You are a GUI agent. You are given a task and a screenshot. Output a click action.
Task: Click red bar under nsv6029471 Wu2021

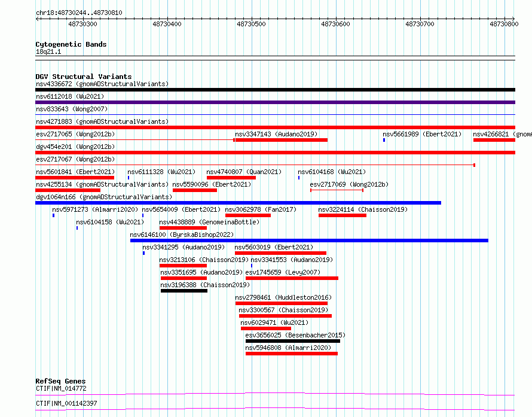click(266, 328)
